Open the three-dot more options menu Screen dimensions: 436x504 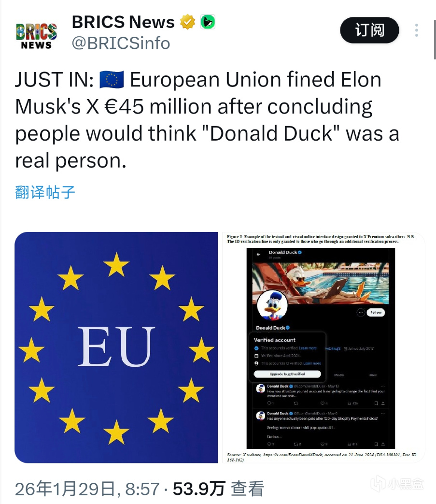(416, 30)
